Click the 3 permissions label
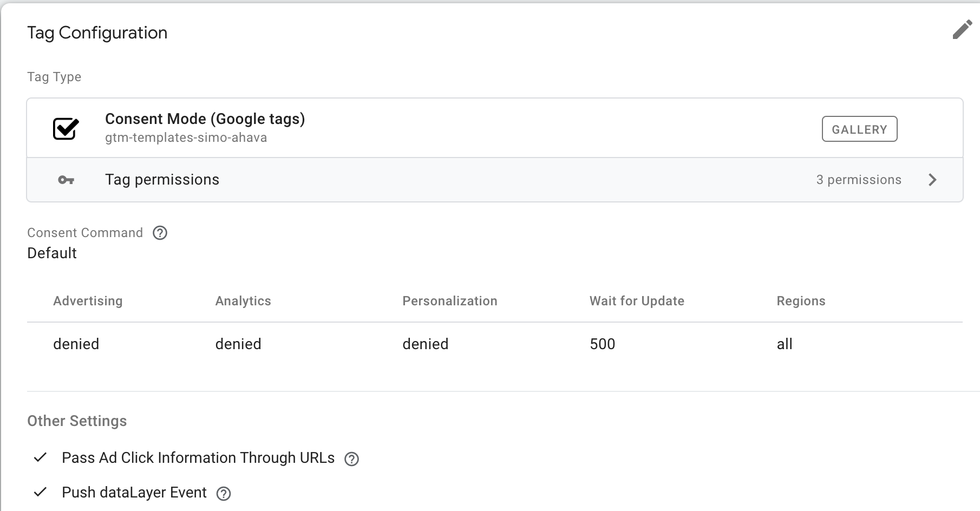Screen dimensions: 980x511 click(859, 180)
